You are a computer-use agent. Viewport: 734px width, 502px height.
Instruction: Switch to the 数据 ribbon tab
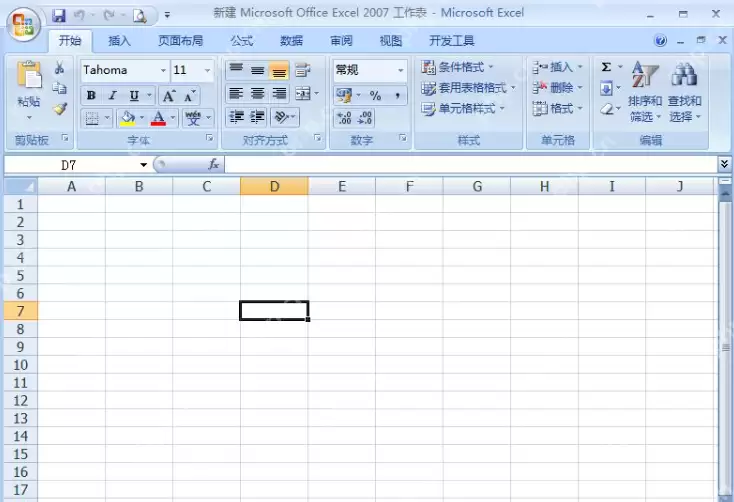pyautogui.click(x=291, y=41)
